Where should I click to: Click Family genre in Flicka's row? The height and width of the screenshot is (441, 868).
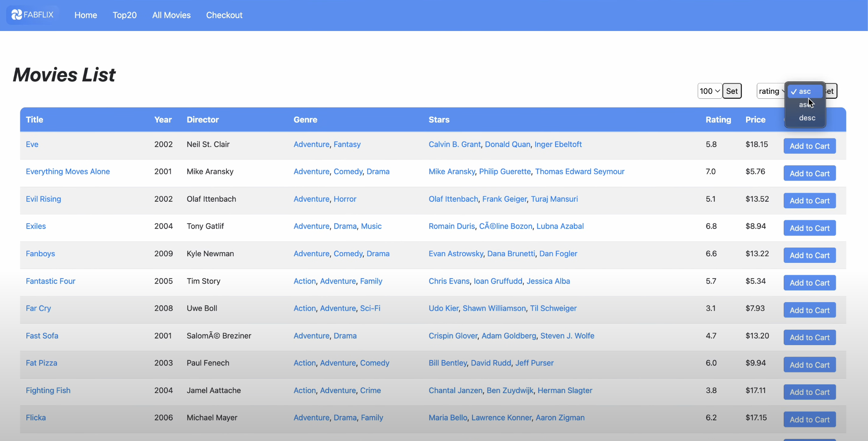point(372,417)
